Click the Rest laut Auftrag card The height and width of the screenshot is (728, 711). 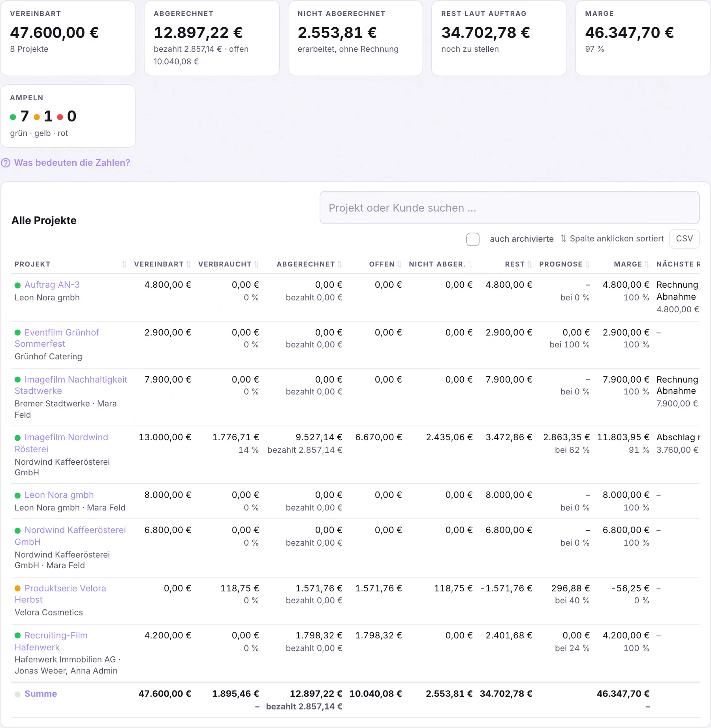499,38
